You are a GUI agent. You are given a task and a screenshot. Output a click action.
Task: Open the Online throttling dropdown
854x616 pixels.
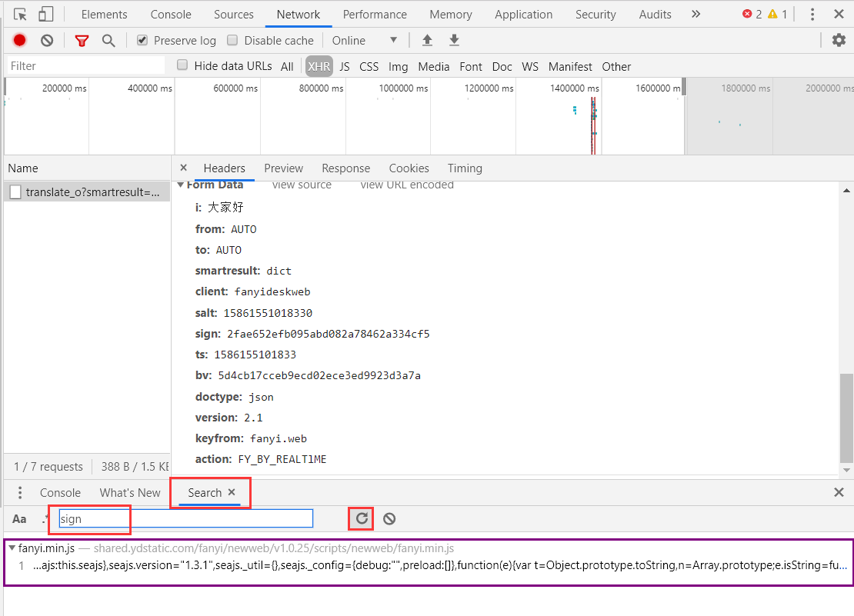[x=365, y=40]
